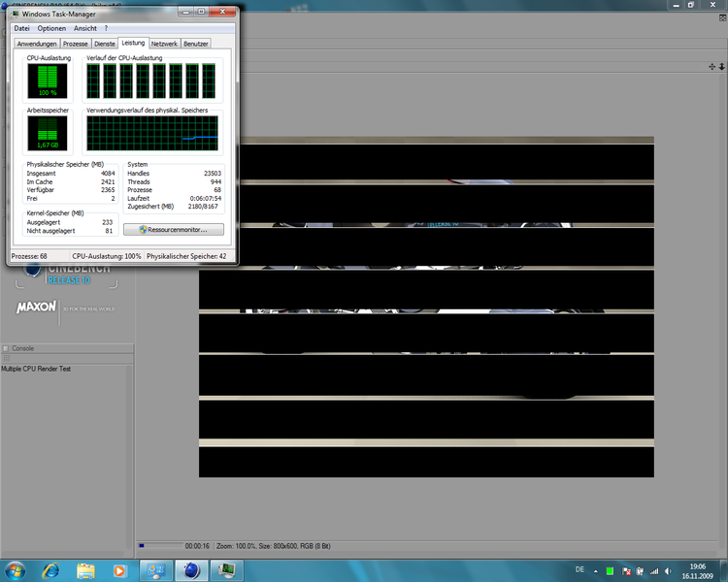Switch to Cinebench via its taskbar icon
The height and width of the screenshot is (582, 728).
[193, 568]
